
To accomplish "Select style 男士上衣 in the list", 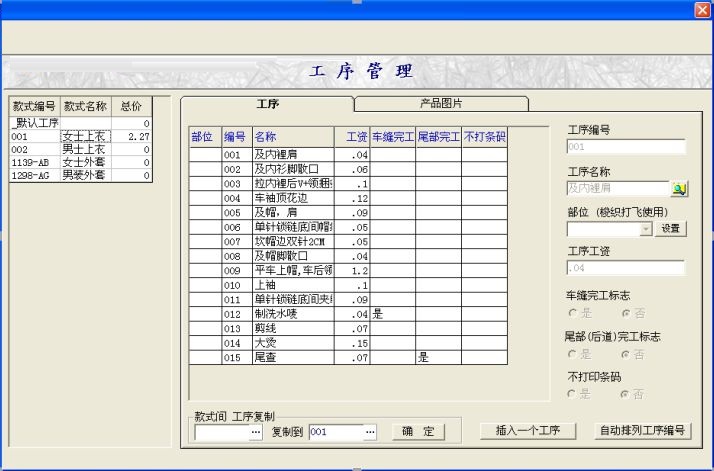I will [86, 149].
